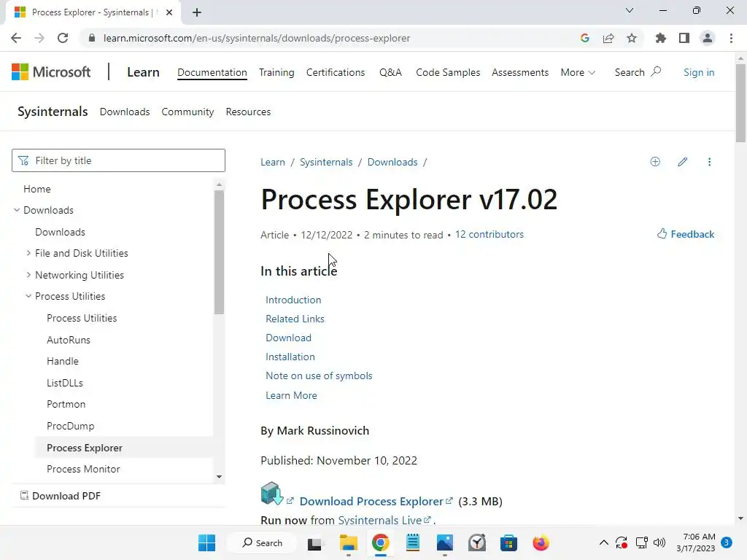Screen dimensions: 747x560
Task: Open File Explorer from the taskbar
Action: tap(348, 542)
